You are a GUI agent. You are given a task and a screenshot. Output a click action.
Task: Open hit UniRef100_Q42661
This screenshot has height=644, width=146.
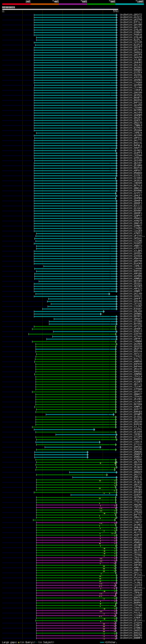point(131,67)
